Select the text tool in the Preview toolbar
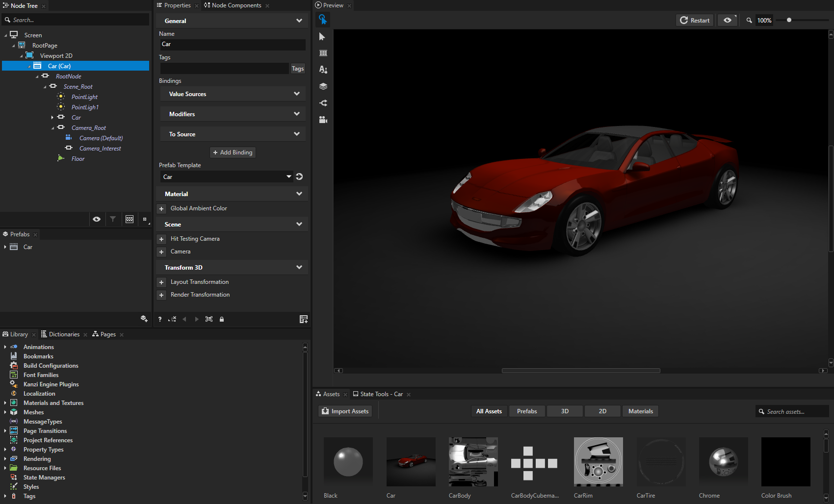The width and height of the screenshot is (834, 504). pyautogui.click(x=323, y=69)
